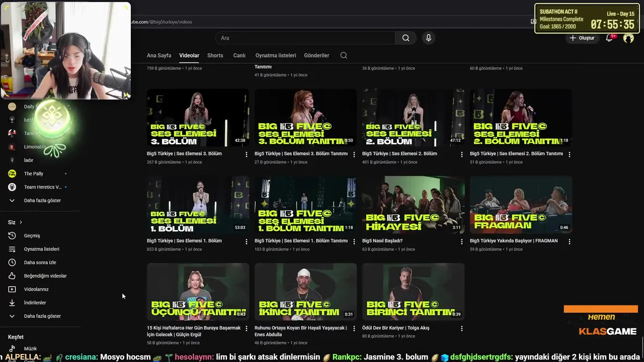Expand the Siz section chevron
The height and width of the screenshot is (362, 644).
(x=21, y=222)
